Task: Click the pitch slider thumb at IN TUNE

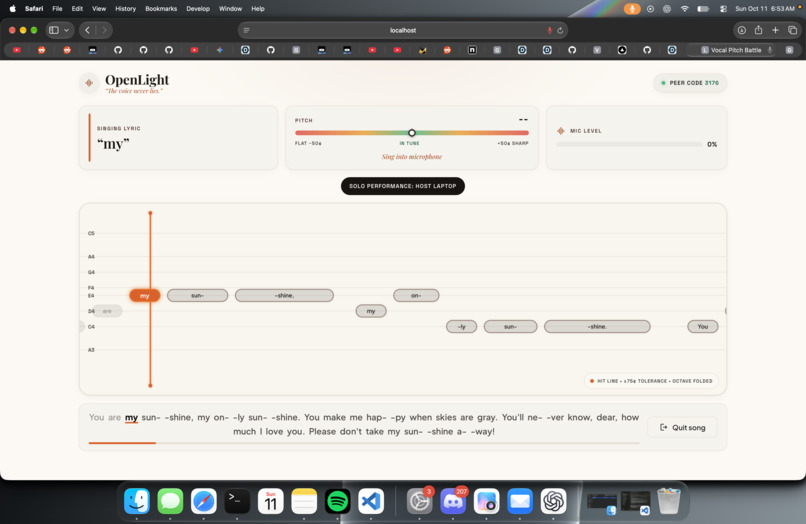Action: click(x=412, y=133)
